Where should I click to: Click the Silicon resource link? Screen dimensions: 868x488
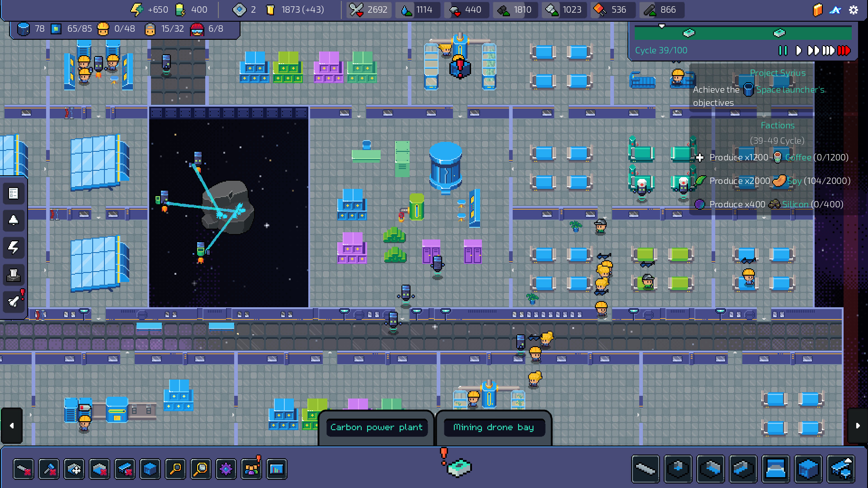pyautogui.click(x=795, y=205)
